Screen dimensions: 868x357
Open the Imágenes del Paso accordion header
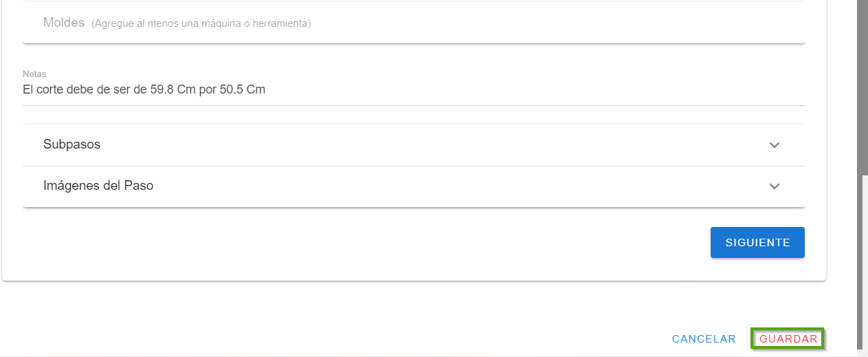[412, 186]
